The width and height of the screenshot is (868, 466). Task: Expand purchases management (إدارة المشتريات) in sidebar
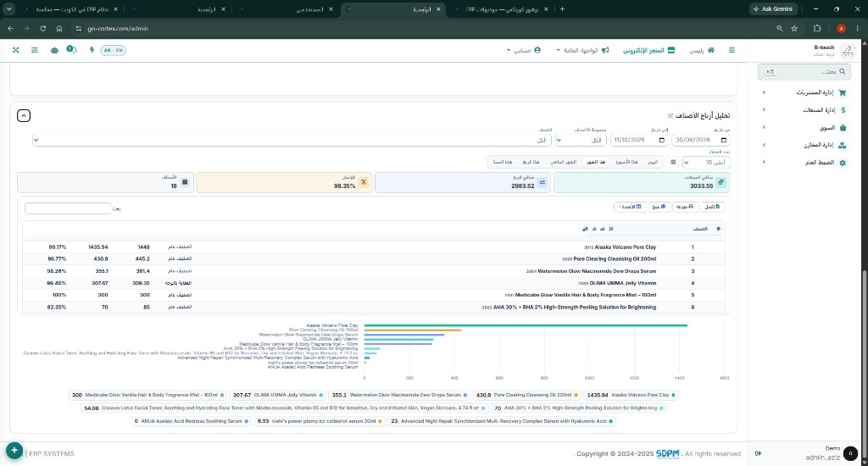pos(805,92)
